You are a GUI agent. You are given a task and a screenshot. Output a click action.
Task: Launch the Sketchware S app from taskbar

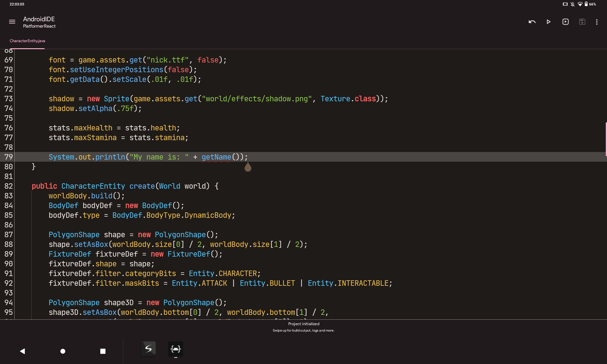point(148,349)
